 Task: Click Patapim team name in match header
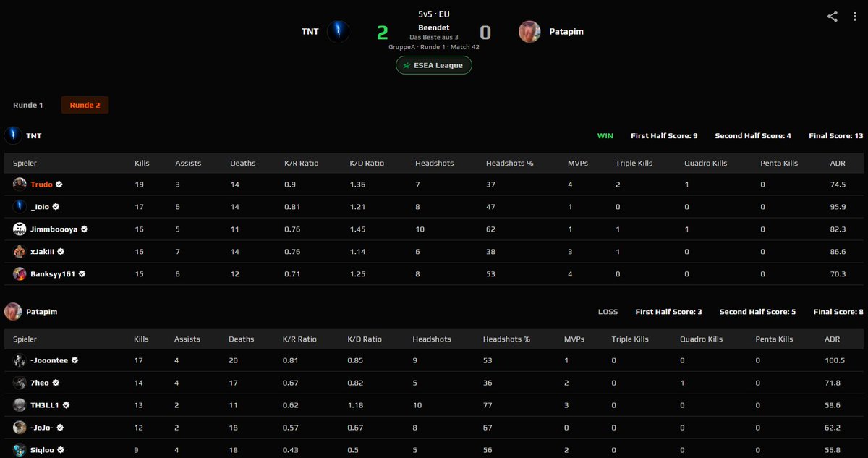[x=566, y=32]
